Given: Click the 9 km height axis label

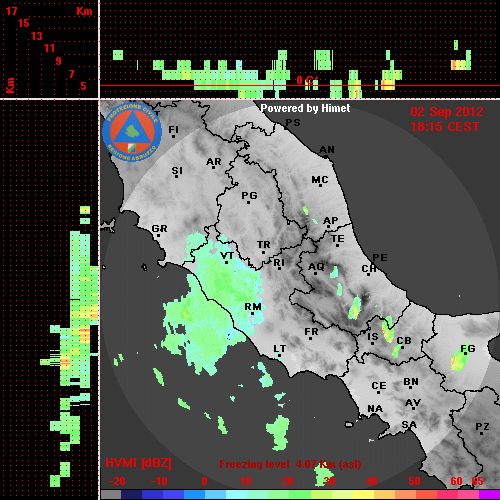Looking at the screenshot, I should 59,61.
